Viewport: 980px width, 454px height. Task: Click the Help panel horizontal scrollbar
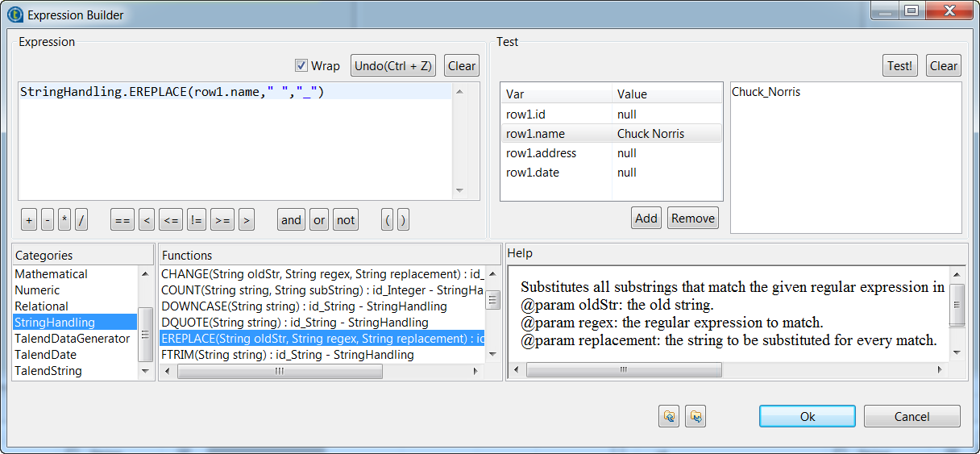[623, 369]
